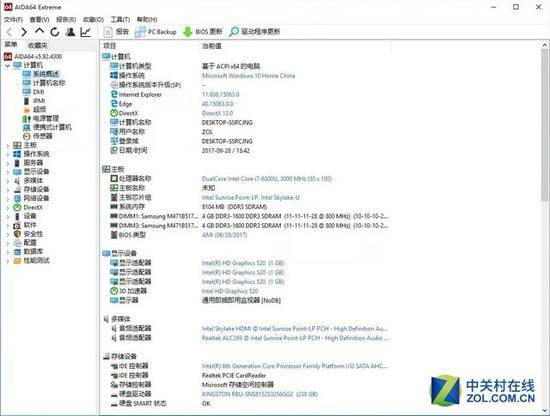Open the graph chart toolbar icon
550x416 pixels.
(86, 32)
